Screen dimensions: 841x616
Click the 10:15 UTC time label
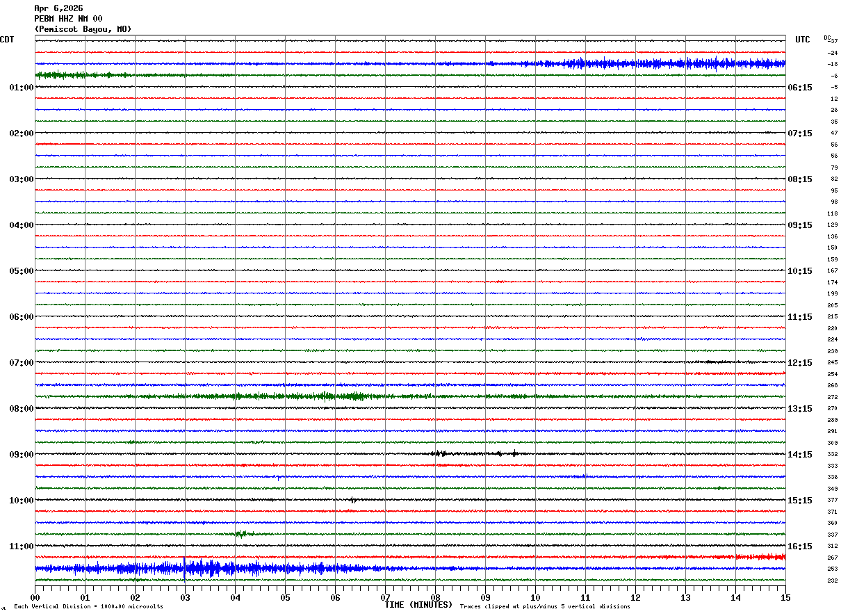(x=800, y=271)
